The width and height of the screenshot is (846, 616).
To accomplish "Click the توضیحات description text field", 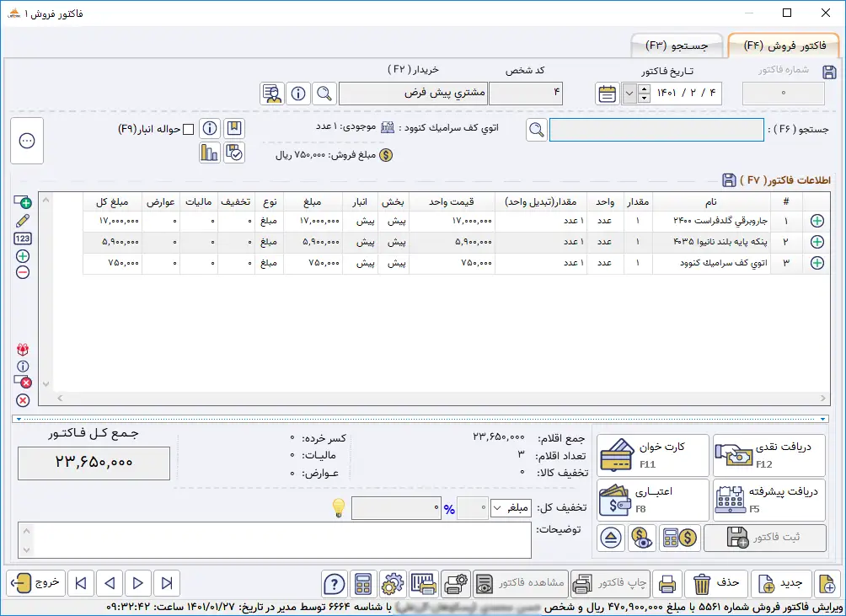I will (x=275, y=540).
